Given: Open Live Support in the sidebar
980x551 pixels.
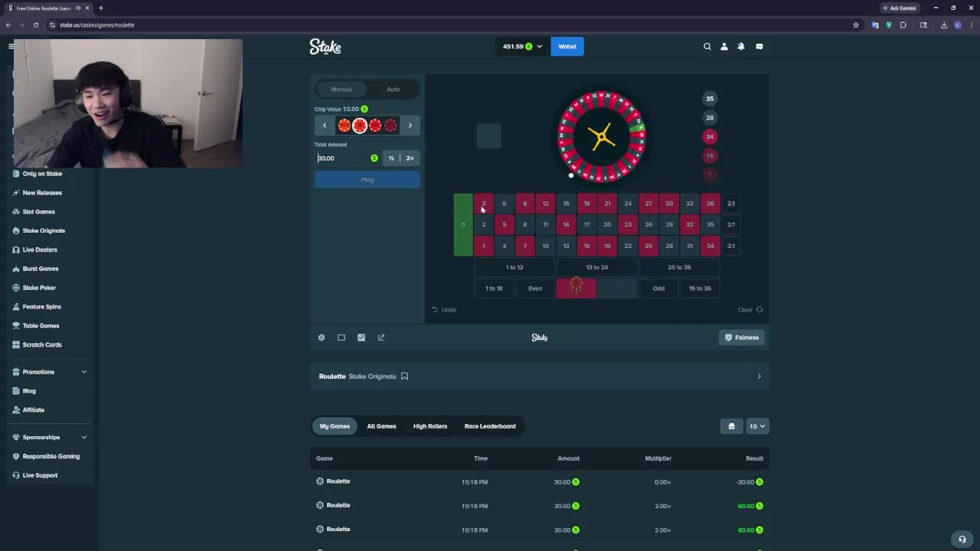Looking at the screenshot, I should 40,476.
